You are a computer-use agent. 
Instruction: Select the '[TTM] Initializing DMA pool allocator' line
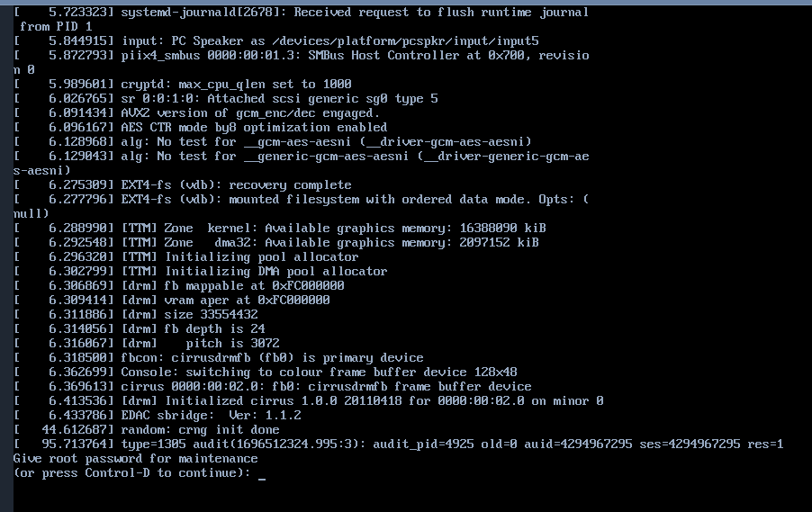pos(201,271)
